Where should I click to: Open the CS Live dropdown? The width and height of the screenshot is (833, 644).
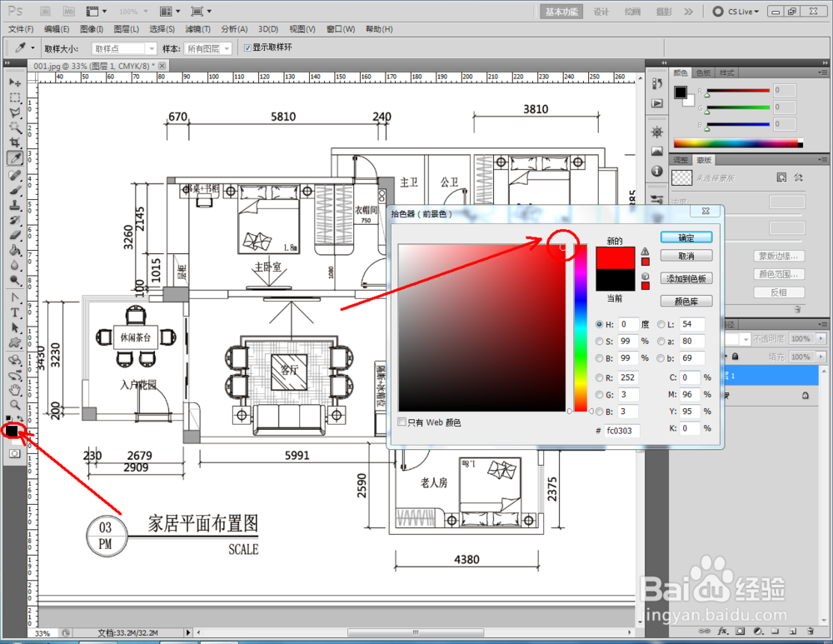click(737, 11)
